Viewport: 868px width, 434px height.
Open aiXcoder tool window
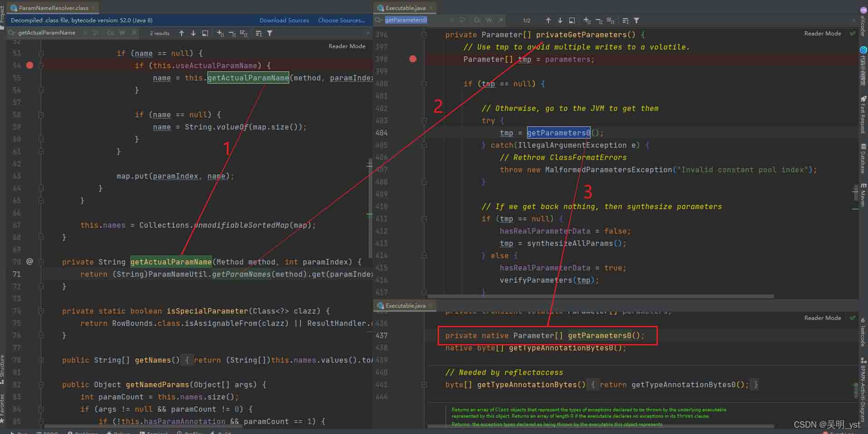pyautogui.click(x=863, y=22)
